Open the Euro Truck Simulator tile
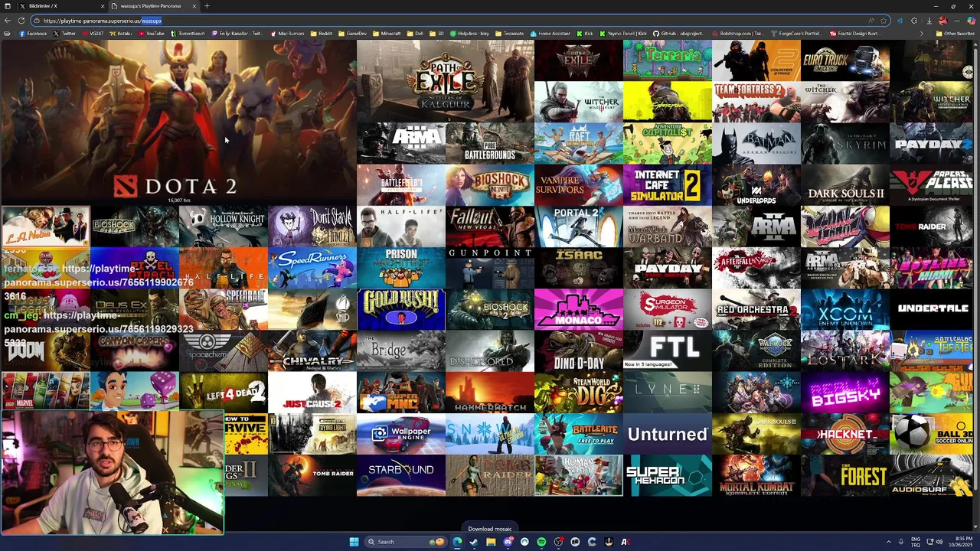This screenshot has width=980, height=551. click(845, 61)
